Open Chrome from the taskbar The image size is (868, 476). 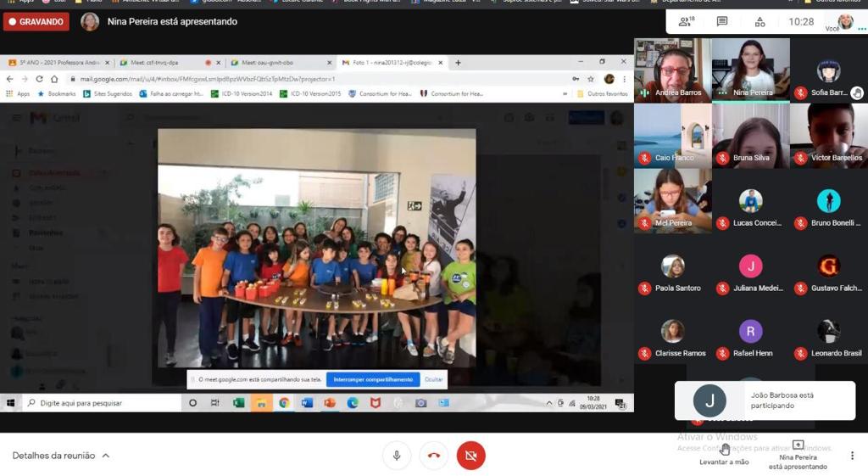pyautogui.click(x=284, y=403)
